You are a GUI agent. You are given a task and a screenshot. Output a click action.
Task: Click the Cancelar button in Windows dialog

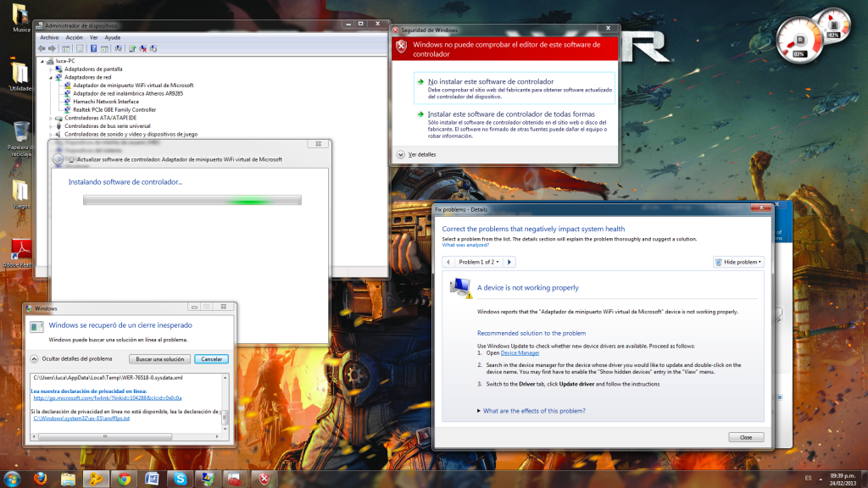211,359
